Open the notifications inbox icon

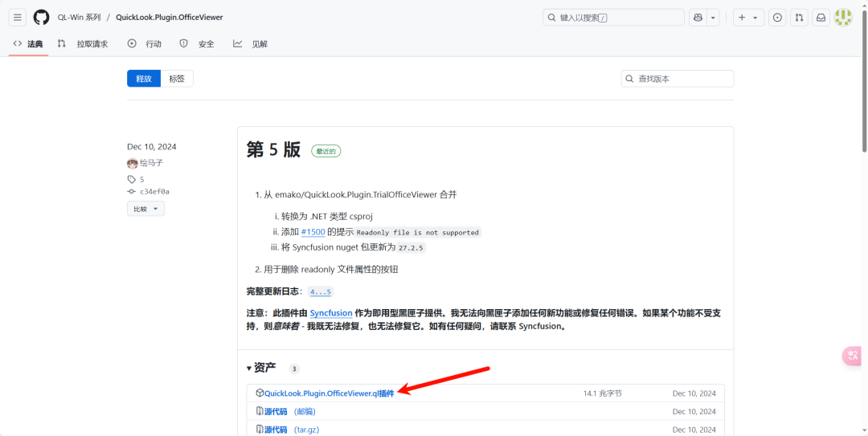click(821, 17)
